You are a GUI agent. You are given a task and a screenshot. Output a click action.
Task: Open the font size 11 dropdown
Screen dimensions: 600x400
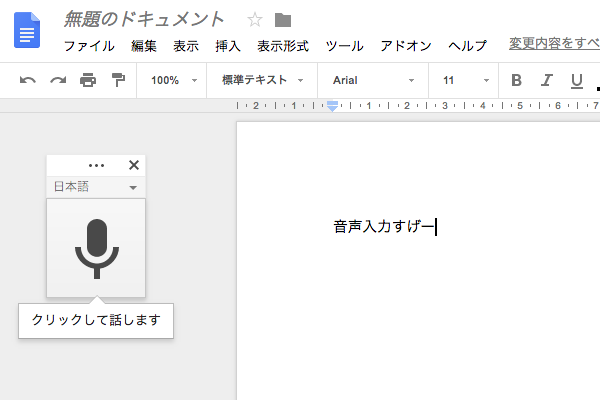pyautogui.click(x=465, y=80)
